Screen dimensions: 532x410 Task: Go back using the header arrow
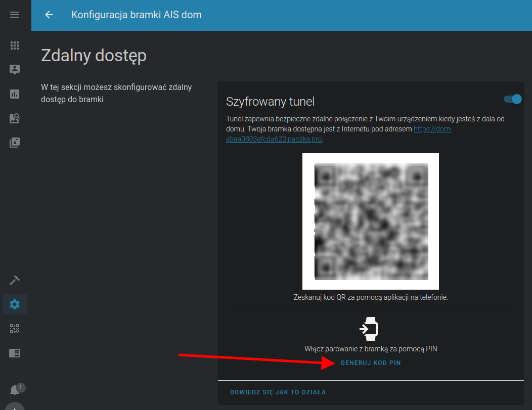coord(49,15)
